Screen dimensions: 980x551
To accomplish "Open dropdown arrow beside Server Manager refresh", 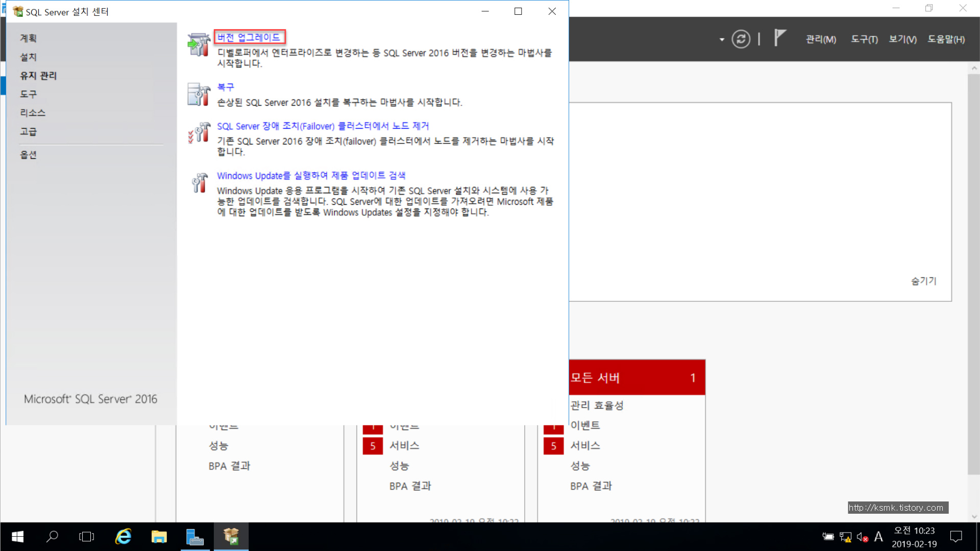I will point(722,39).
